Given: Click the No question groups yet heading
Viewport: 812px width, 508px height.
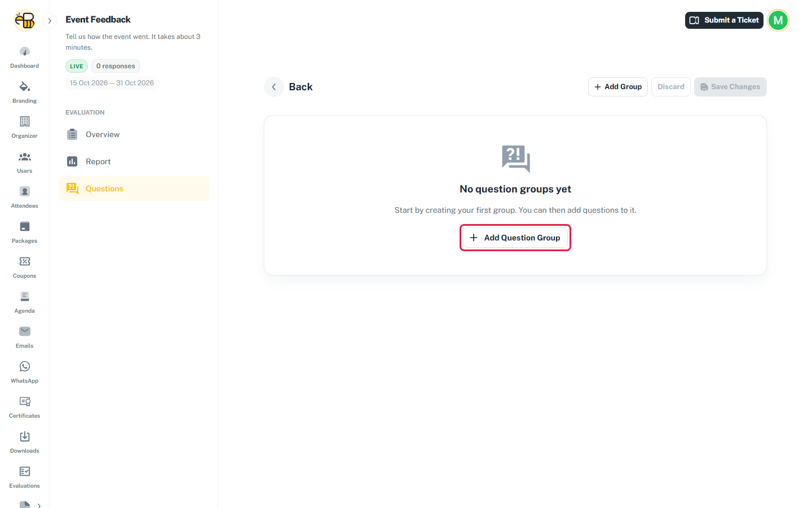Looking at the screenshot, I should click(515, 189).
